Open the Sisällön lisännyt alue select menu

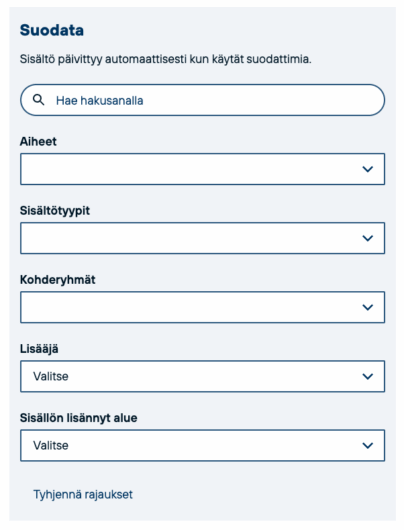click(x=203, y=445)
